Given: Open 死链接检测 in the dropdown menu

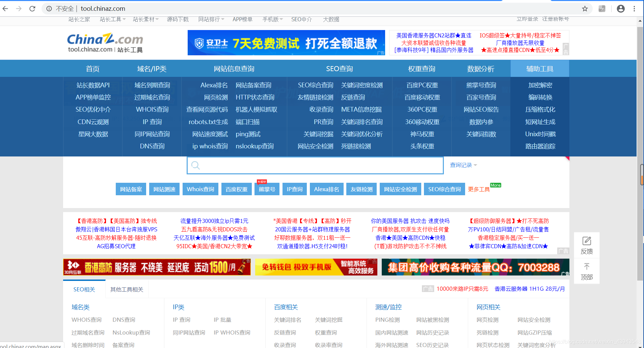Looking at the screenshot, I should click(x=356, y=146).
